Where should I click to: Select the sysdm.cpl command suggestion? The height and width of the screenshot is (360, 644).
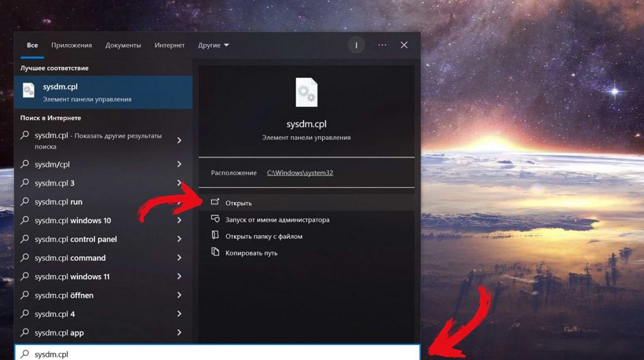(x=103, y=258)
